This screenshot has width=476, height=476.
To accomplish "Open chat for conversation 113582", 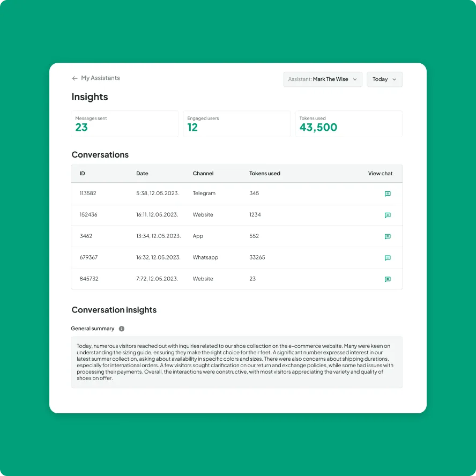I will pyautogui.click(x=388, y=194).
